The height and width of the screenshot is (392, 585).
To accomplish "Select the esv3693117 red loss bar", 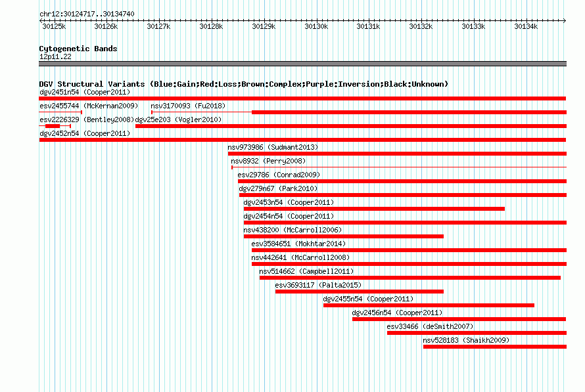I will tap(360, 292).
